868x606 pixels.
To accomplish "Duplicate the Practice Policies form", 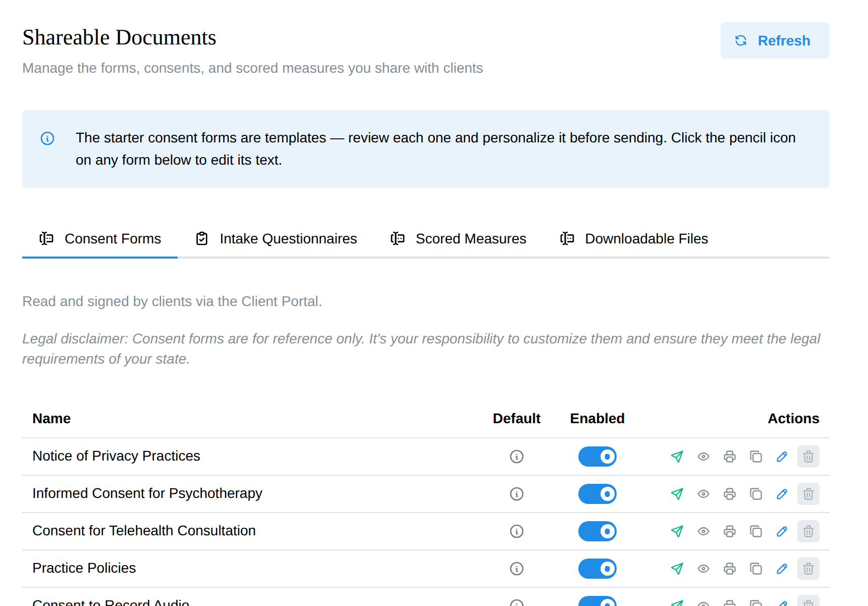I will point(756,569).
